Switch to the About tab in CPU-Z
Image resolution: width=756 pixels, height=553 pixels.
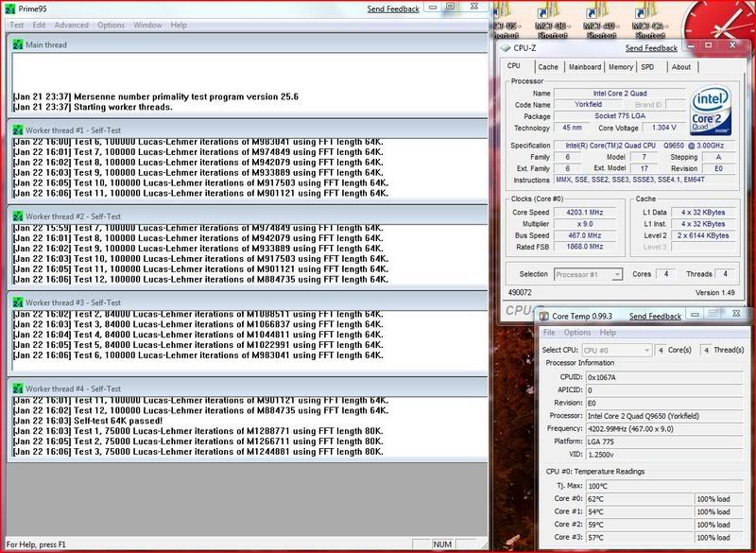[x=681, y=67]
